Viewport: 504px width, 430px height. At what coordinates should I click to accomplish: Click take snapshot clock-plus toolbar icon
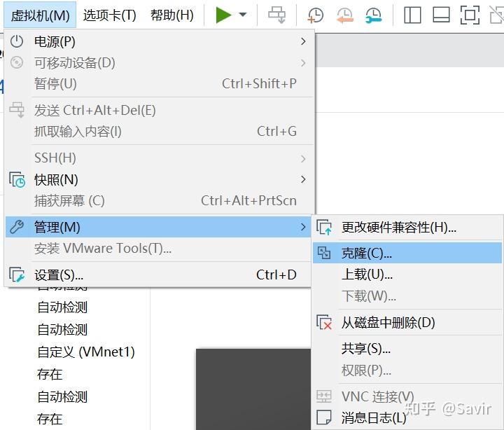pos(315,15)
